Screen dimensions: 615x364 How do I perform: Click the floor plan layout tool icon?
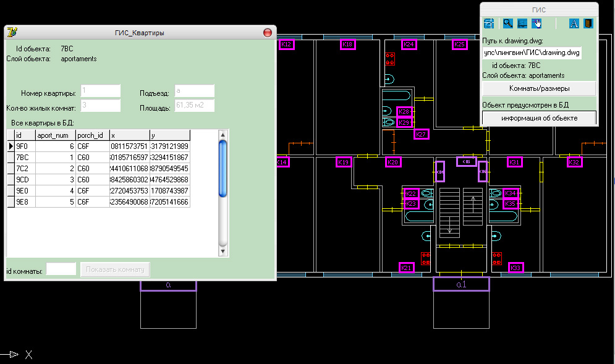pyautogui.click(x=522, y=23)
